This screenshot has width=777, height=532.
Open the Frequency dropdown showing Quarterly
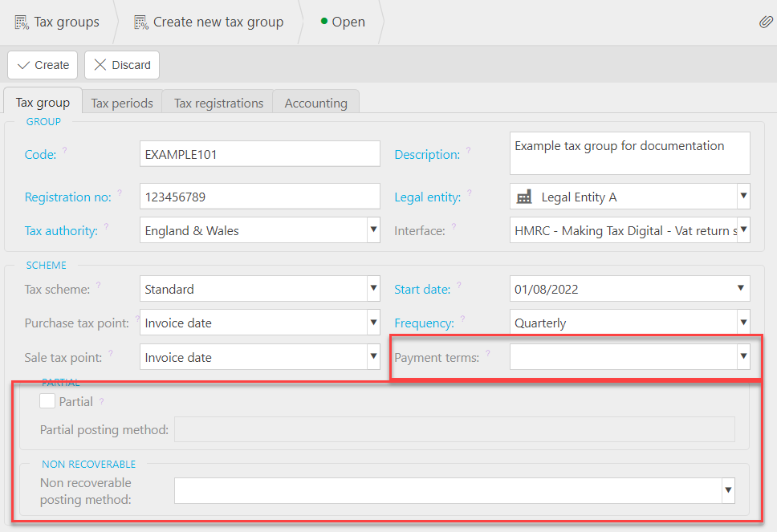[x=742, y=323]
